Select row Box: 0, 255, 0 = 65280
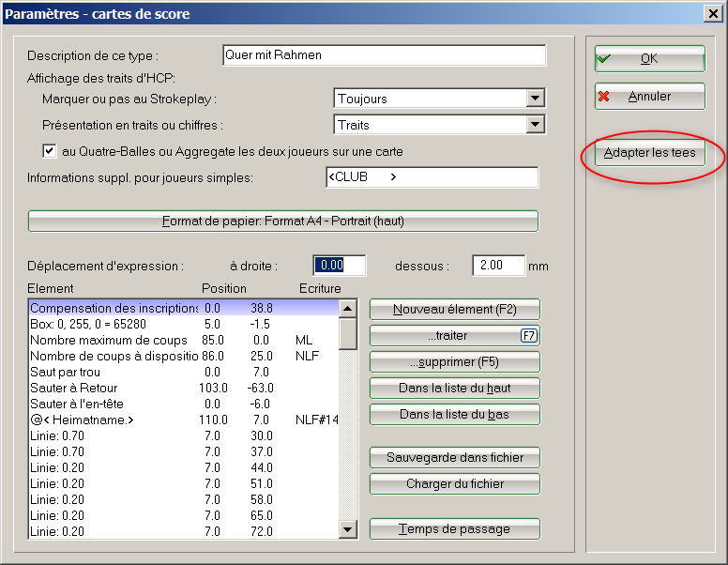This screenshot has height=565, width=728. click(184, 324)
